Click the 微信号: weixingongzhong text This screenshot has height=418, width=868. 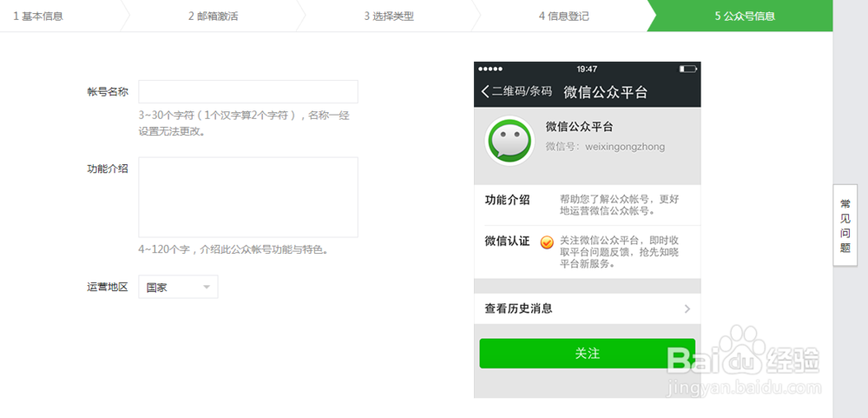click(605, 147)
